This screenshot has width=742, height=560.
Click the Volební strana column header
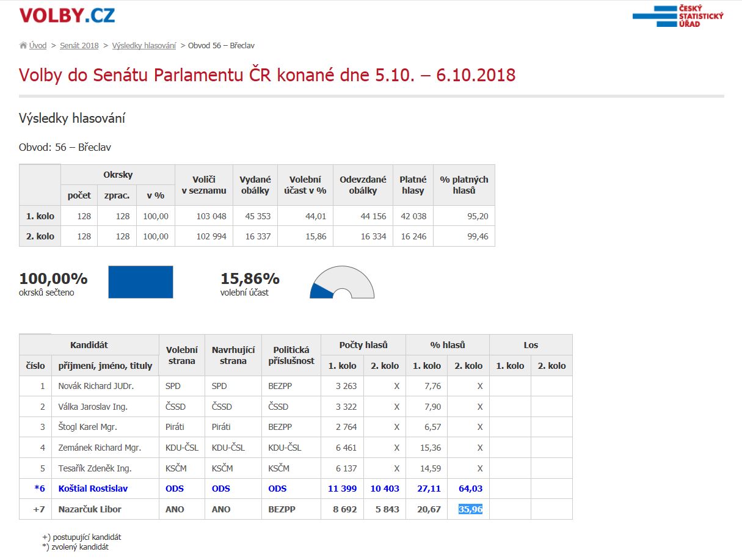click(x=182, y=355)
